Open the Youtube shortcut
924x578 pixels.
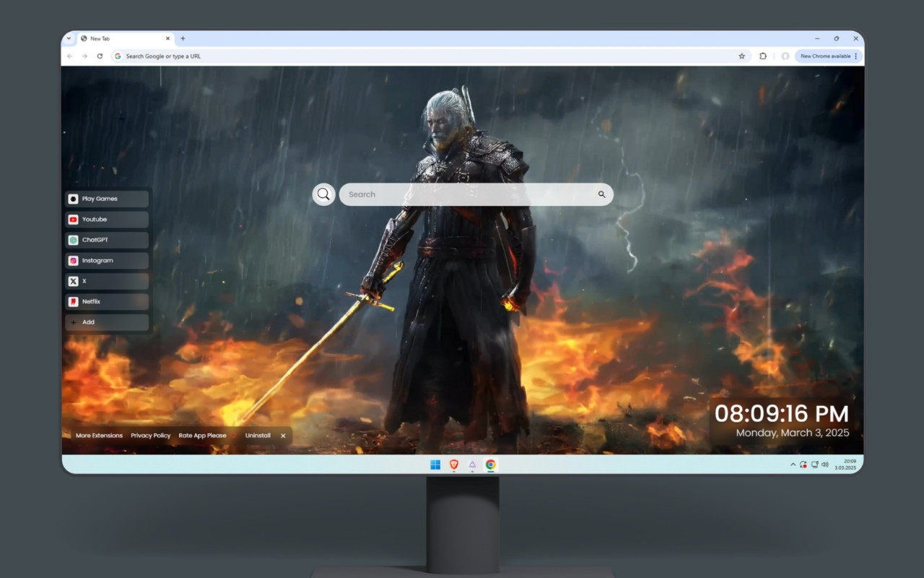107,219
